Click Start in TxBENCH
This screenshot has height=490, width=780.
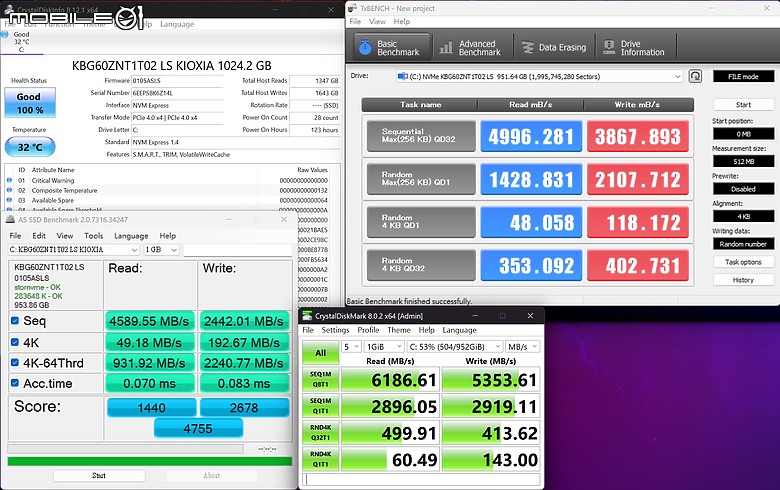(743, 104)
